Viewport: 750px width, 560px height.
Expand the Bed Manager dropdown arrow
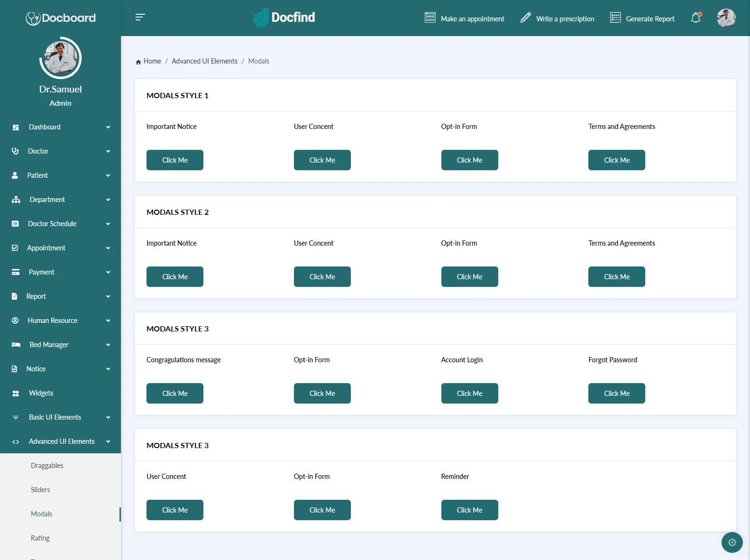click(x=108, y=345)
